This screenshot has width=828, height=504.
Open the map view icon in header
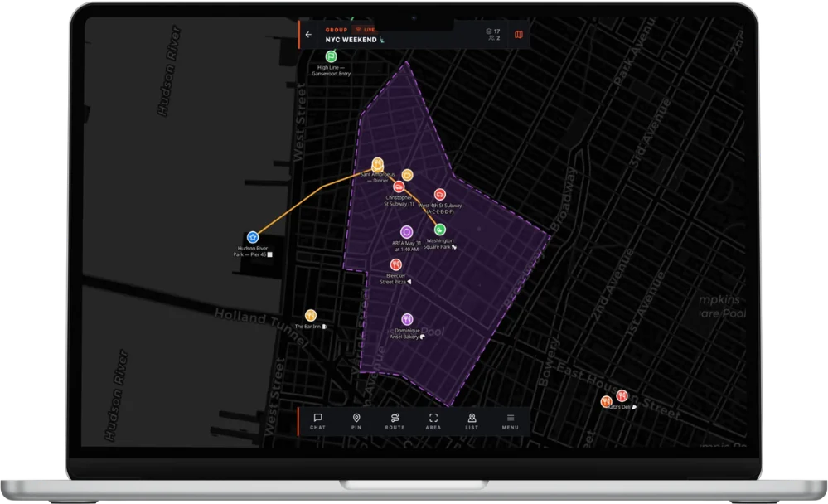[x=519, y=35]
